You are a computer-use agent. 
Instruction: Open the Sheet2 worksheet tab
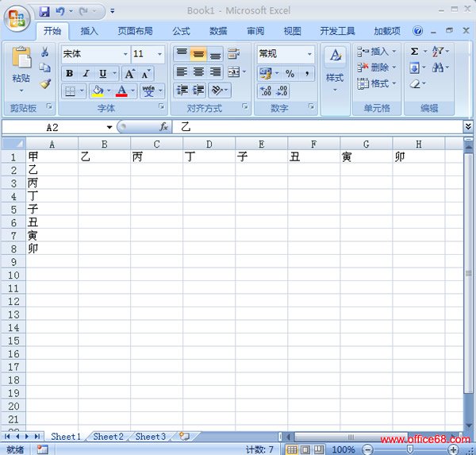click(x=109, y=437)
